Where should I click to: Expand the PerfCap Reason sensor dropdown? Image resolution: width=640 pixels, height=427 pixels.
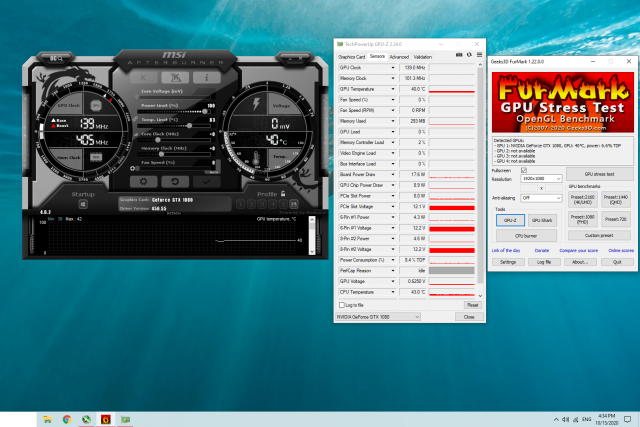393,271
